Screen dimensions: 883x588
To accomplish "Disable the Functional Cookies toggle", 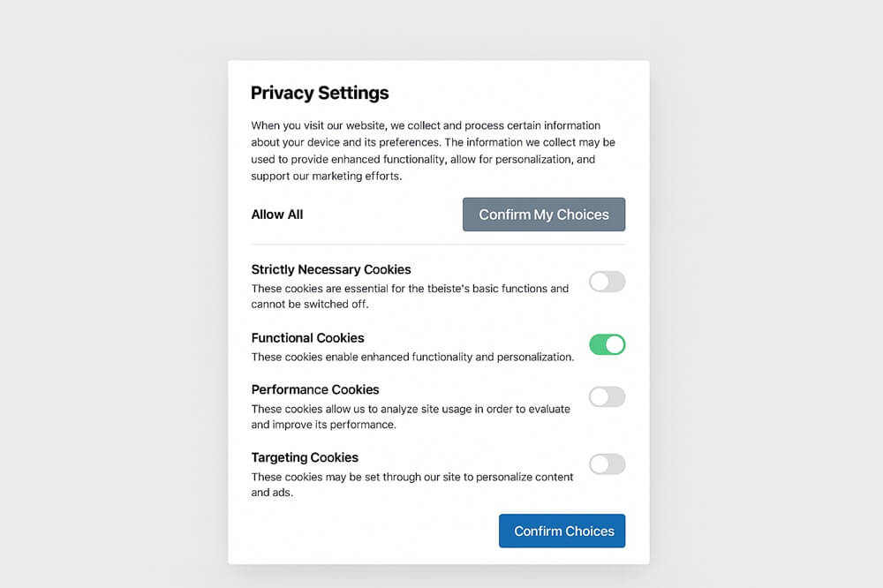I will 607,344.
